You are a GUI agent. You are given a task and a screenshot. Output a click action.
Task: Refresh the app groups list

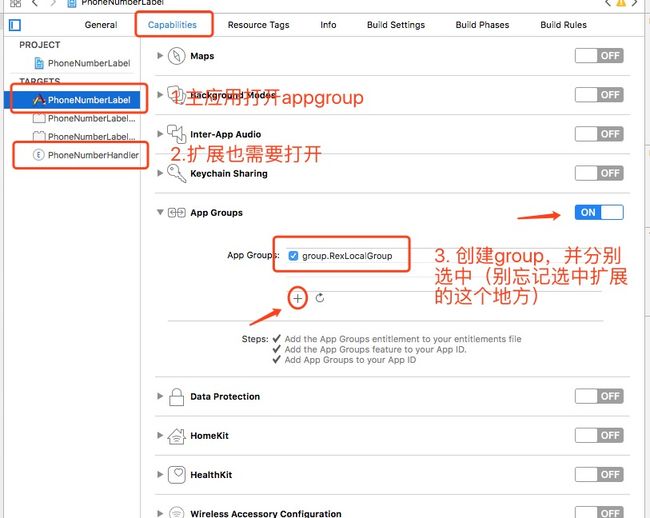pos(320,298)
